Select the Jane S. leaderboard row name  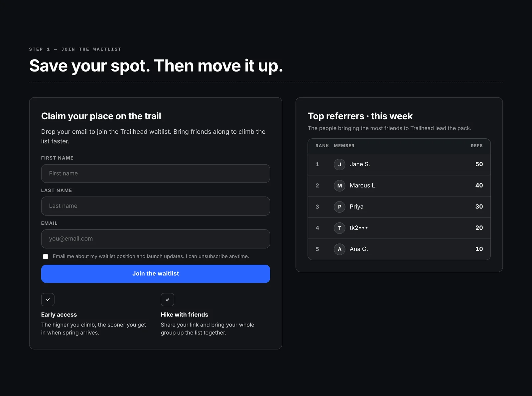[360, 164]
